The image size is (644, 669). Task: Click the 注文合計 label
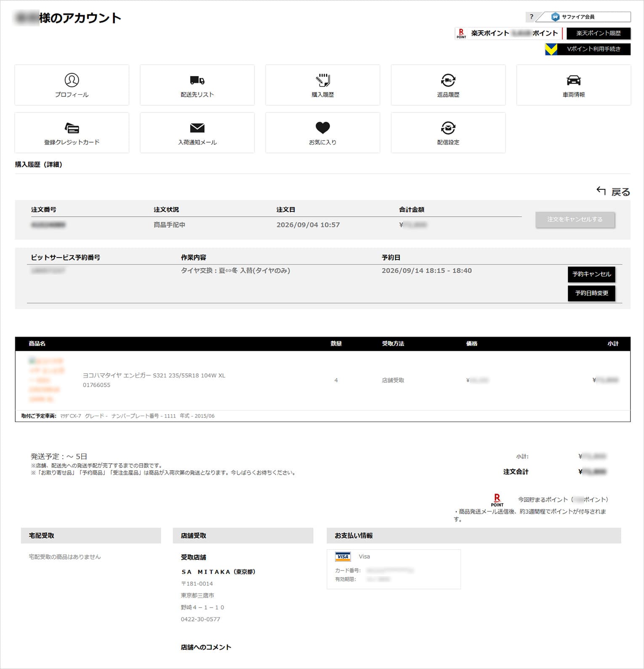pos(516,472)
